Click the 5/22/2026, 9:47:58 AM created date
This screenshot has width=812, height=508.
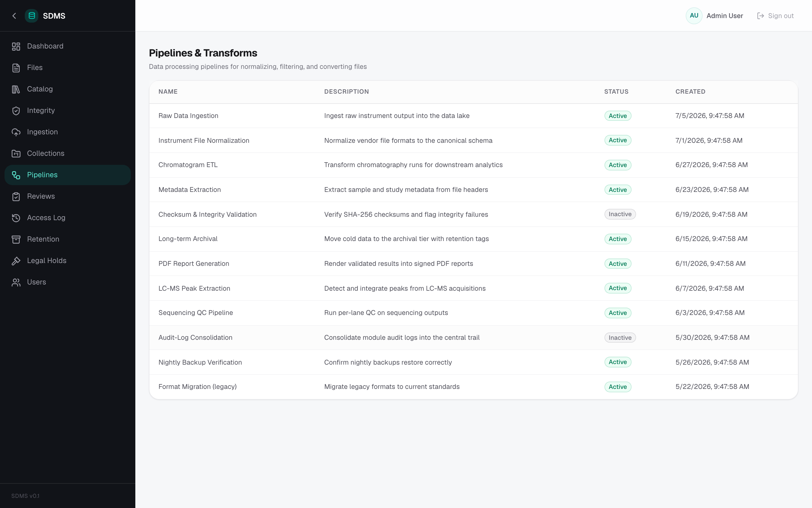tap(712, 387)
